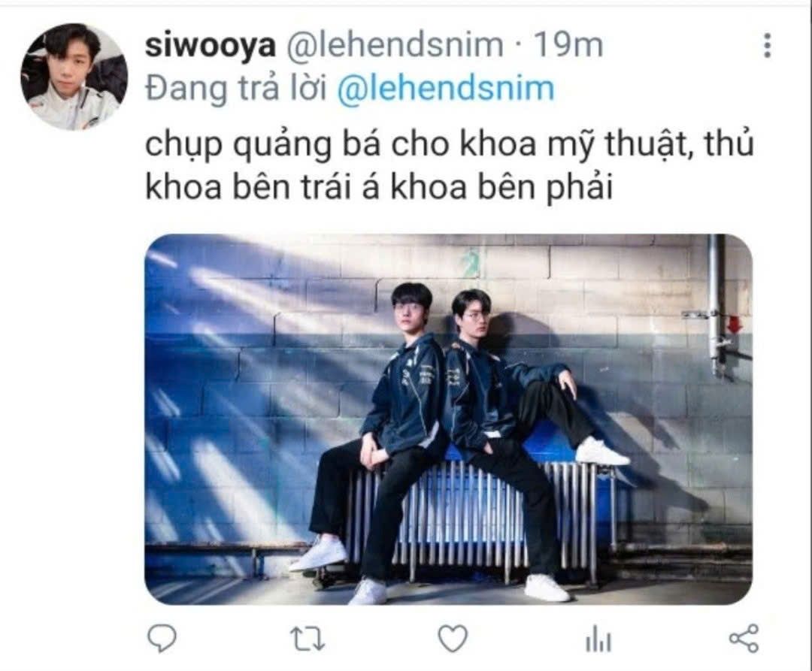
Task: Click the green exit sign in the photo
Action: [471, 261]
